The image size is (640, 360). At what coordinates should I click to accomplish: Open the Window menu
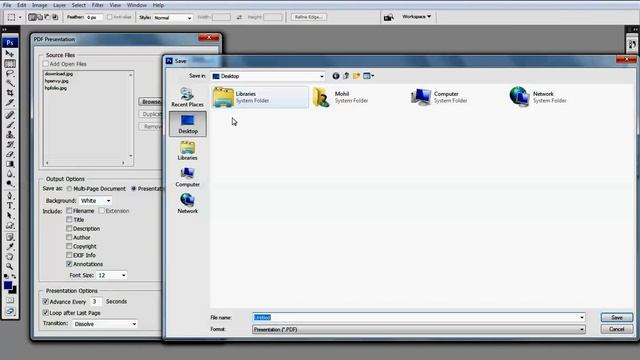[x=136, y=5]
